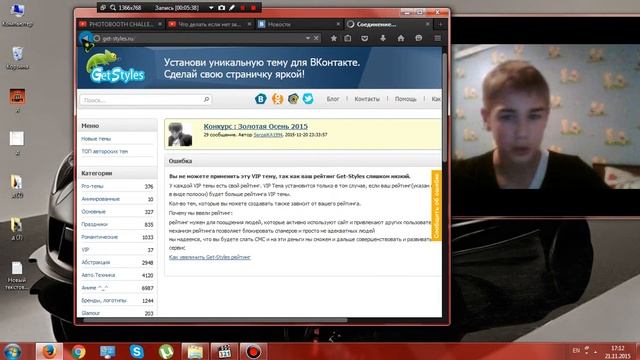Launch Chrome from the taskbar
The width and height of the screenshot is (640, 360).
[78, 351]
